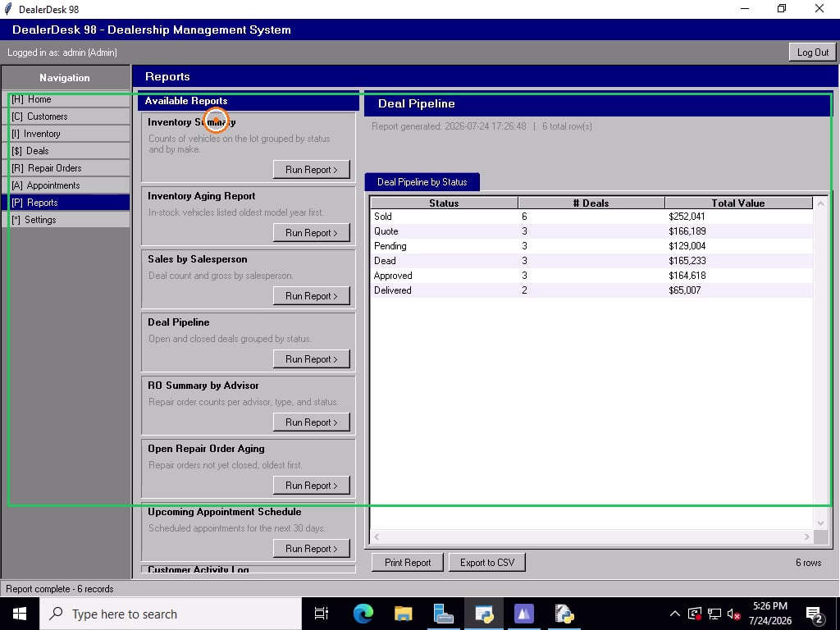Open the Repair Orders navigation item
840x630 pixels.
pyautogui.click(x=66, y=167)
